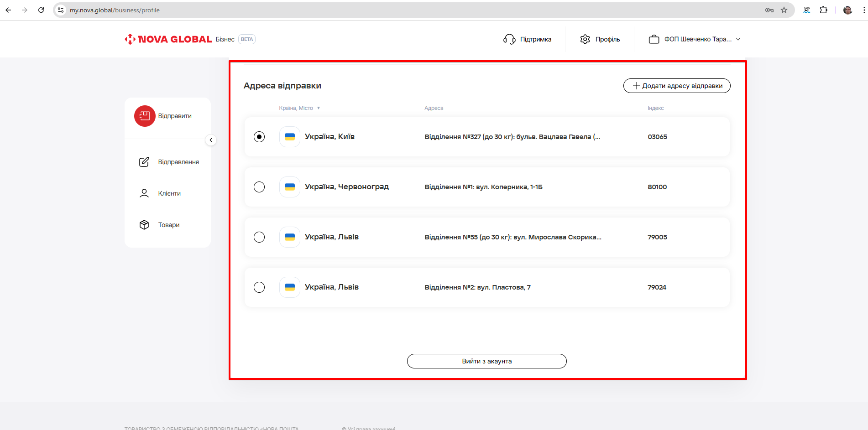868x430 pixels.
Task: Open Підтримка headset support icon
Action: click(509, 39)
